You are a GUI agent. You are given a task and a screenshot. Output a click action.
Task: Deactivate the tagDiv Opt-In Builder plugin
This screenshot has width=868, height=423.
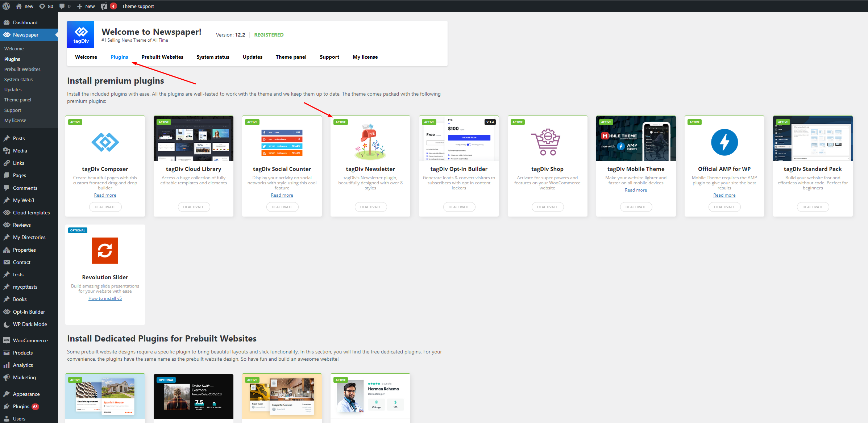click(x=459, y=207)
